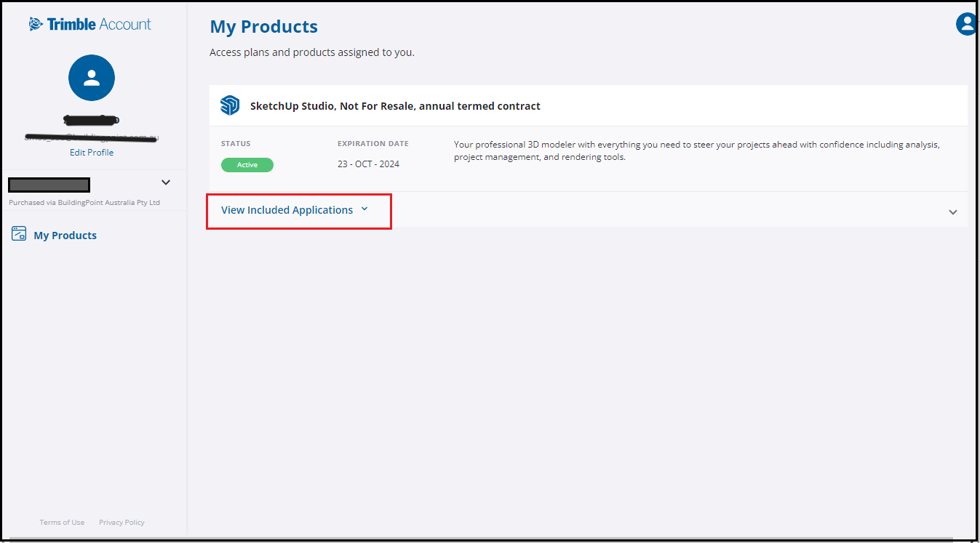This screenshot has height=543, width=980.
Task: Open the user avatar icon in top-right corner
Action: pos(966,23)
